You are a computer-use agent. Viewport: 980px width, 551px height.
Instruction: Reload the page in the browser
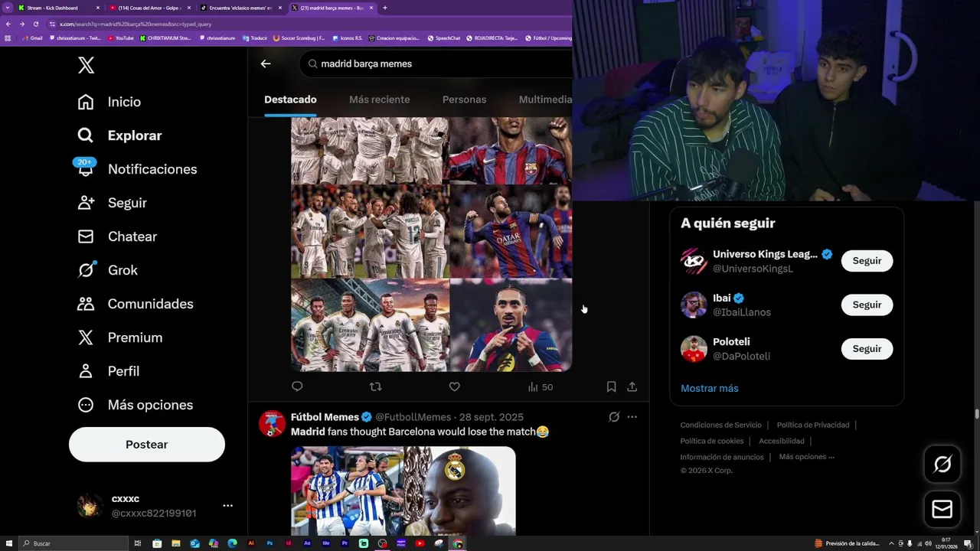tap(35, 24)
